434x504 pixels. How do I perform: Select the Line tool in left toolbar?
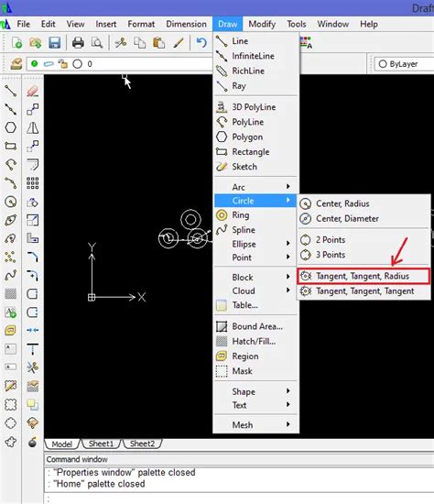11,91
